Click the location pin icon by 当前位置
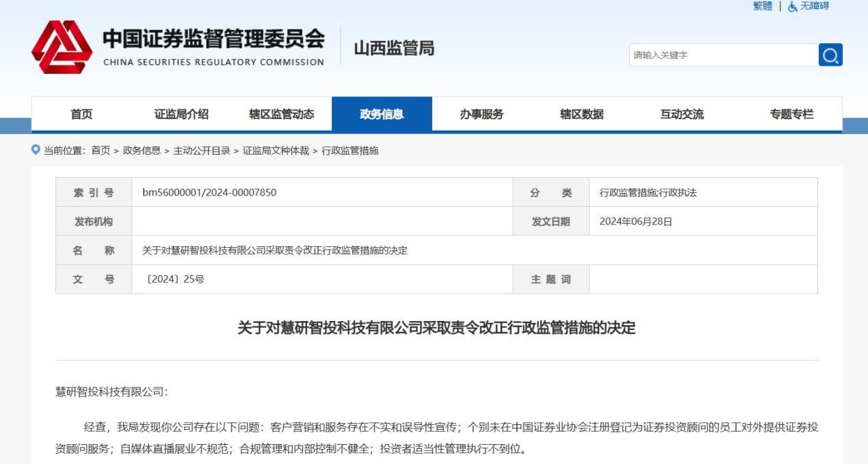Screen dimensions: 868x464 tap(36, 150)
